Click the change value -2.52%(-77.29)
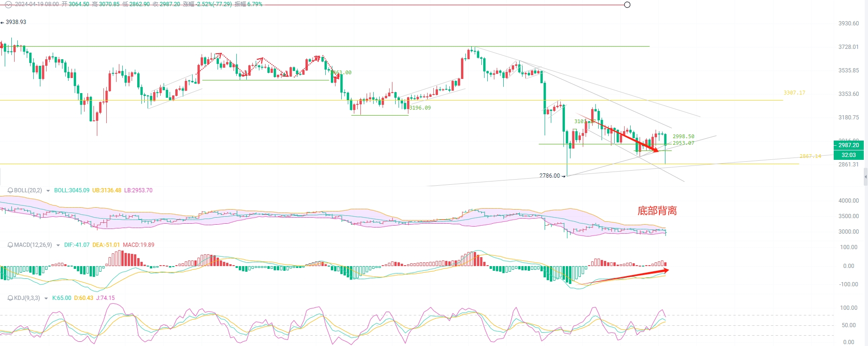The width and height of the screenshot is (868, 346). [213, 4]
